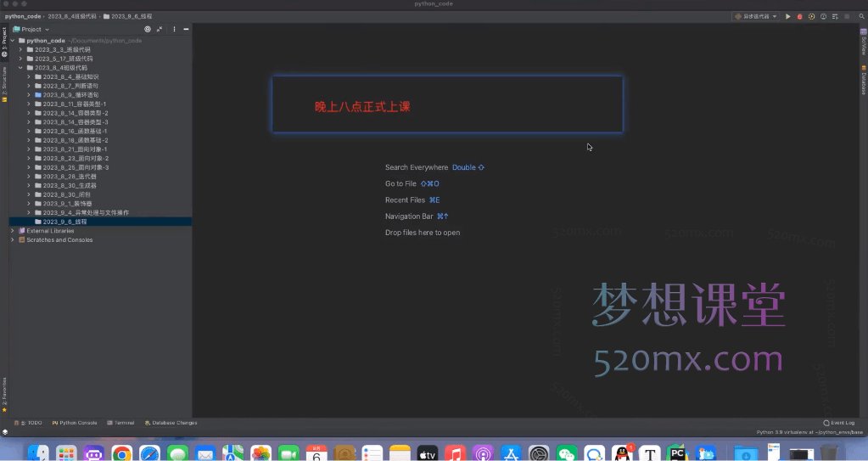Open WeChat from the dock
The width and height of the screenshot is (868, 461).
pos(566,453)
